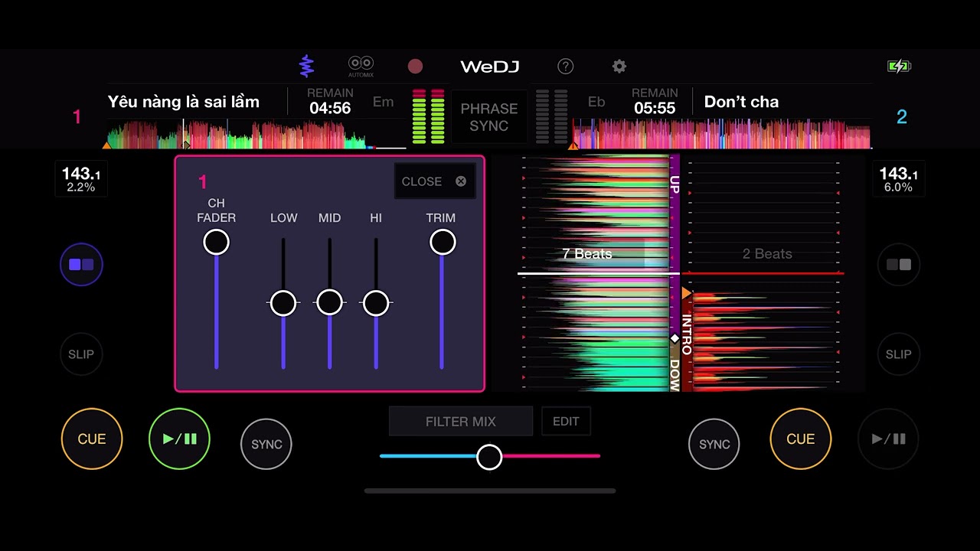
Task: Tap the 2 Beats loop marker
Action: 767,254
